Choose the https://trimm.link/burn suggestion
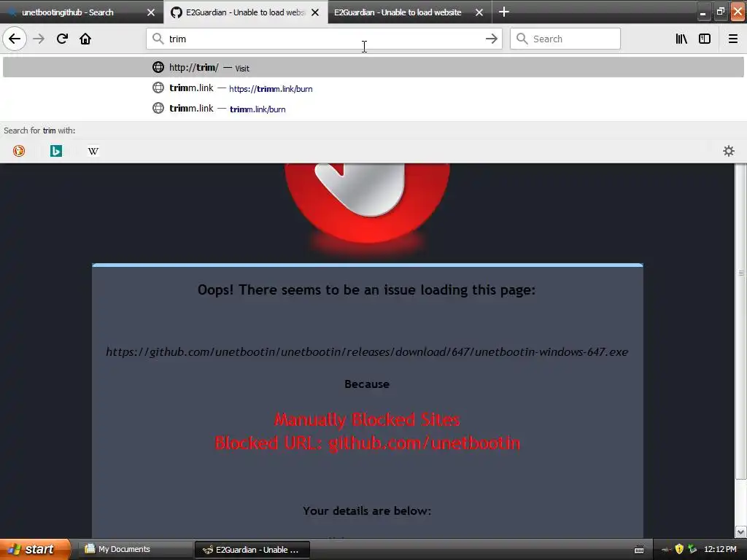Image resolution: width=747 pixels, height=560 pixels. coord(373,87)
